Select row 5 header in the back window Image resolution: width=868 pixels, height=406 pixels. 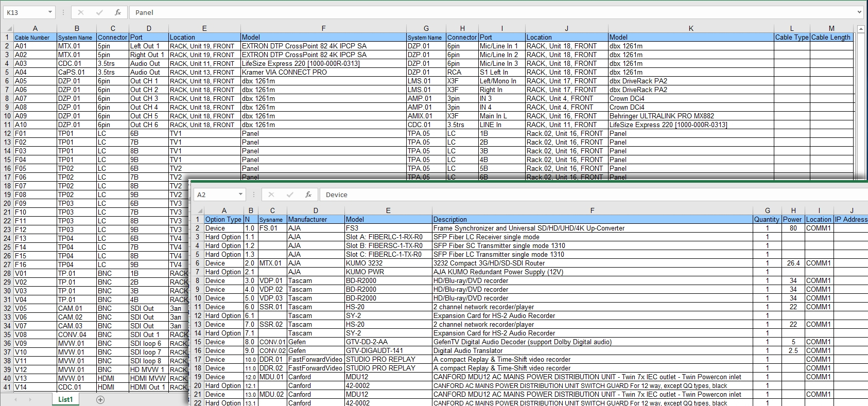coord(7,72)
